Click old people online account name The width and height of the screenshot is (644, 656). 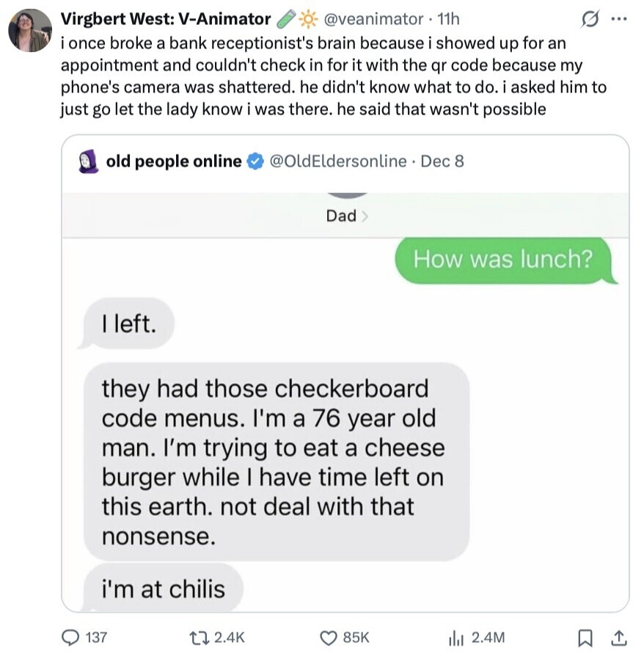(x=173, y=161)
